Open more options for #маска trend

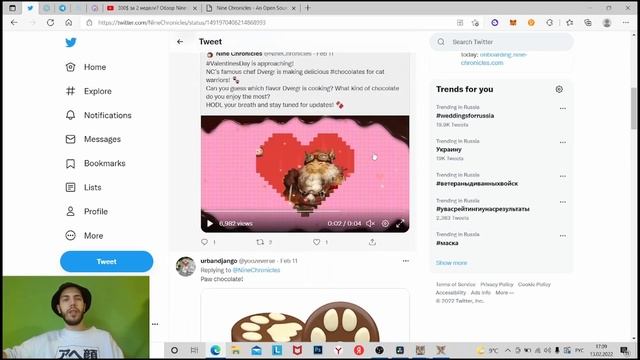(563, 236)
